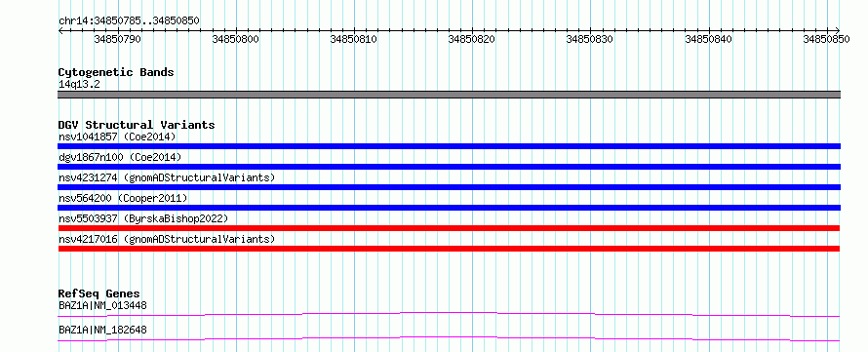Image resolution: width=868 pixels, height=352 pixels.
Task: Click the 14q13.2 band label
Action: (79, 85)
